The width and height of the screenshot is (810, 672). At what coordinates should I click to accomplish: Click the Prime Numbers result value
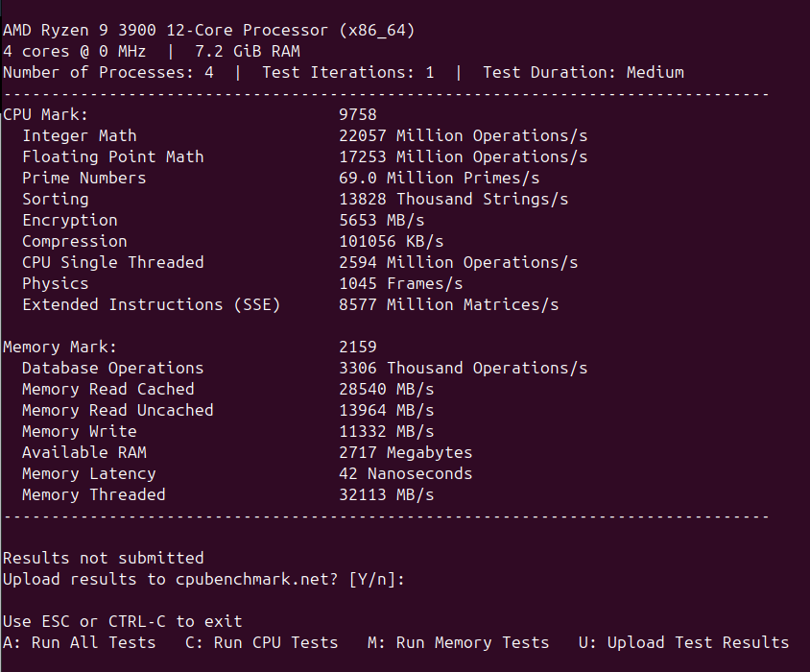(440, 178)
